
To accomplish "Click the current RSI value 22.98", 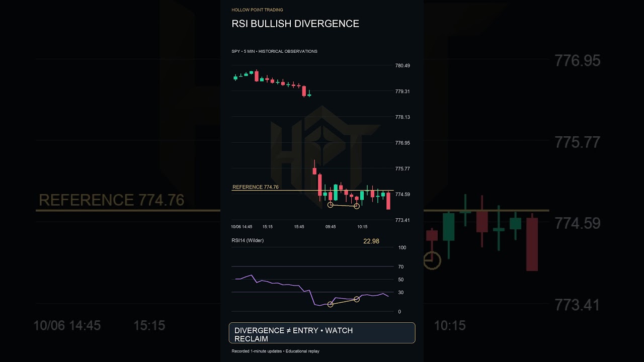I will pyautogui.click(x=371, y=241).
